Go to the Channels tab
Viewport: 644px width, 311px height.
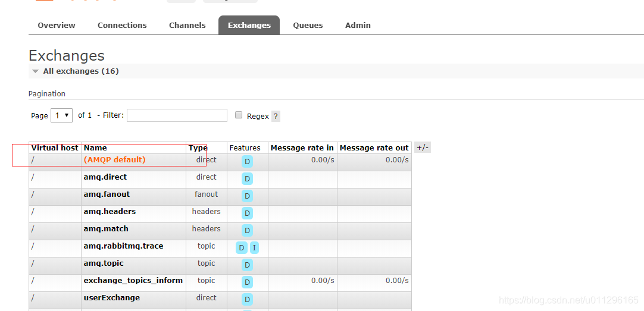click(187, 26)
